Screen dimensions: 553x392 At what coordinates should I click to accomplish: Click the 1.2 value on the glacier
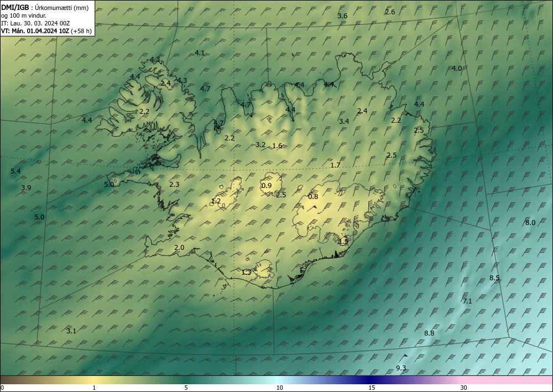(x=216, y=201)
